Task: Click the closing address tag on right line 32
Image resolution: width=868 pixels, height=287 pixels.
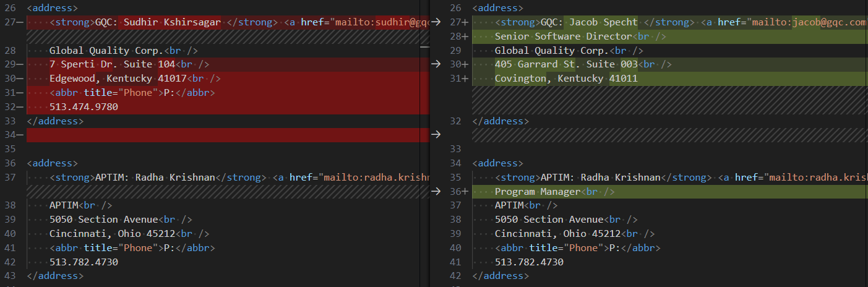Action: [501, 121]
